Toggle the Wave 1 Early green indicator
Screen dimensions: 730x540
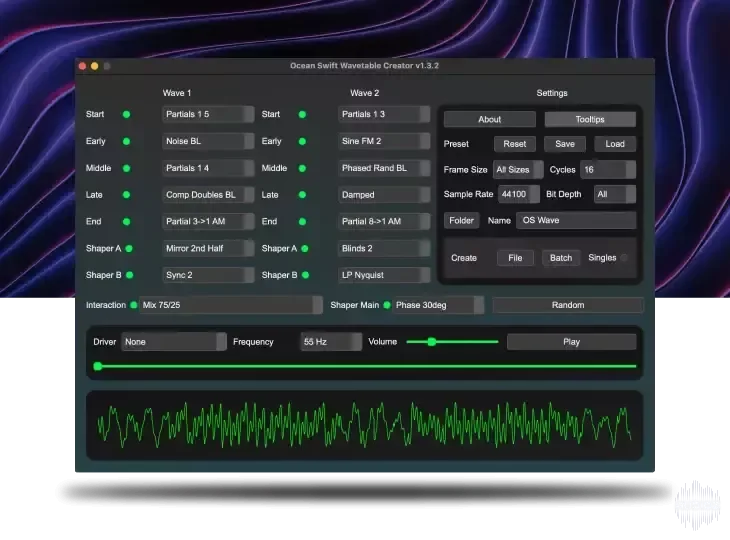(126, 142)
